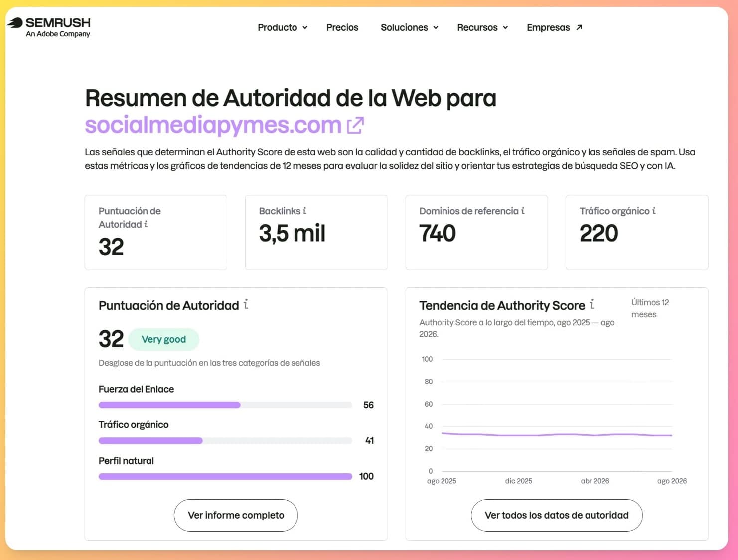Click the socialmediapymes.com domain link
Viewport: 738px width, 560px height.
[x=213, y=125]
